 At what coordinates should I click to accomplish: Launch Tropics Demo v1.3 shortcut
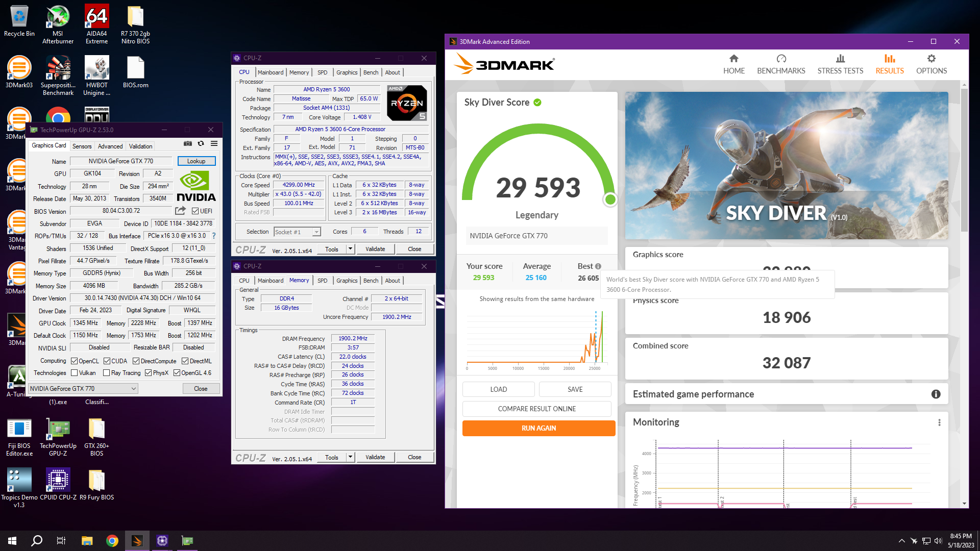pyautogui.click(x=19, y=488)
